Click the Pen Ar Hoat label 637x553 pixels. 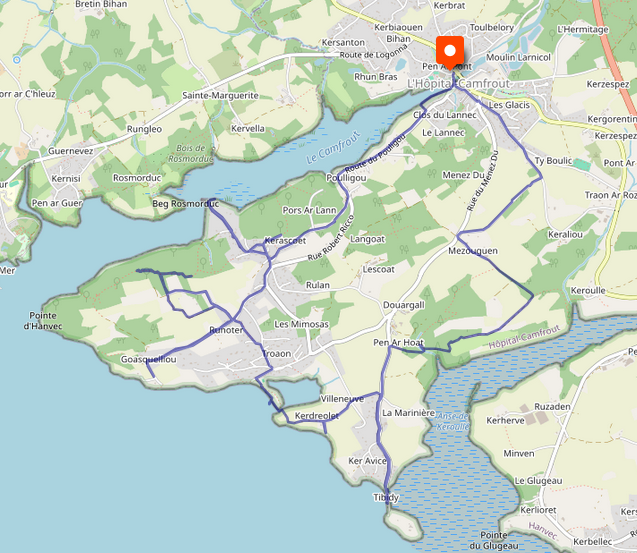[399, 343]
